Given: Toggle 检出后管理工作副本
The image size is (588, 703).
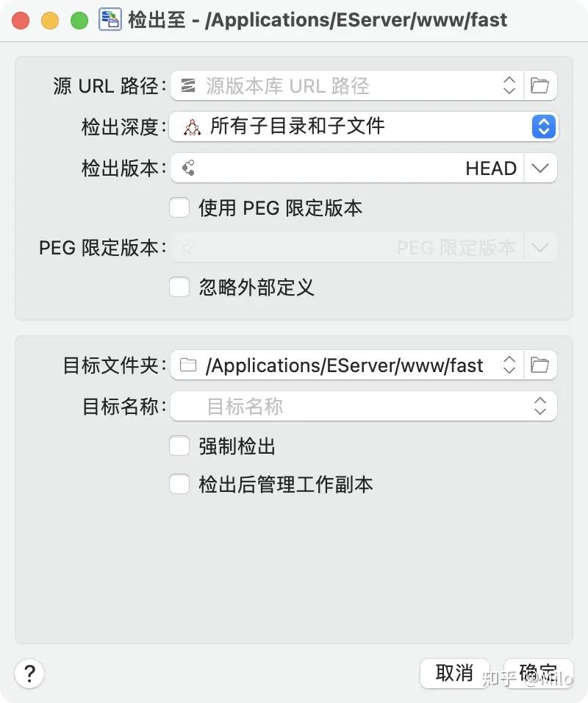Looking at the screenshot, I should 179,484.
